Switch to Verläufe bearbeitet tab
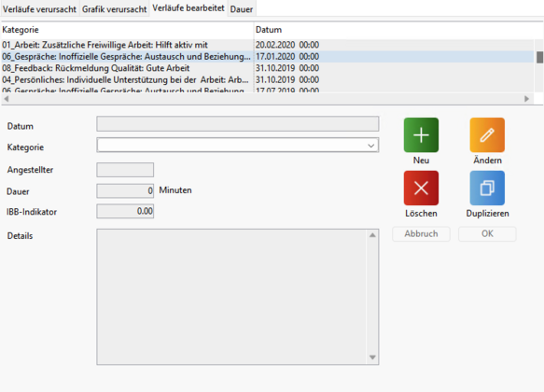 (x=188, y=8)
